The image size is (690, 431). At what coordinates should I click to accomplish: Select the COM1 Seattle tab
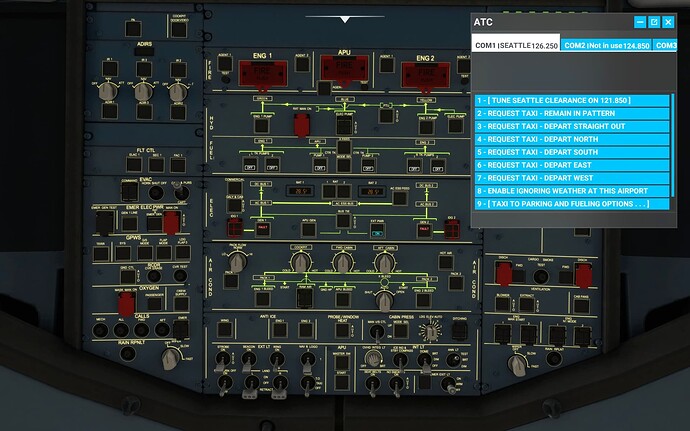514,45
